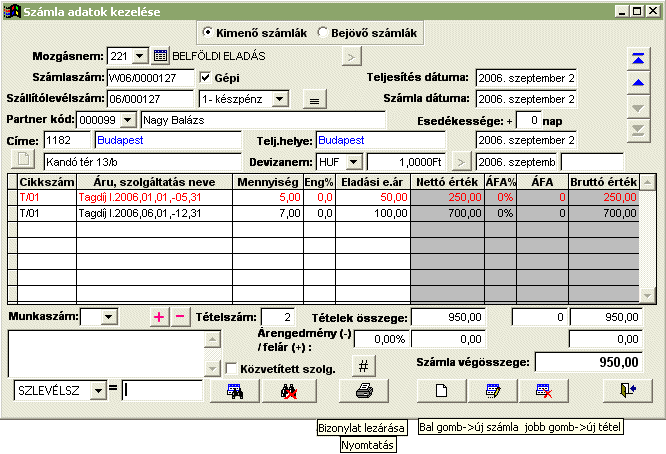Create new invoice with blank page icon

(442, 391)
